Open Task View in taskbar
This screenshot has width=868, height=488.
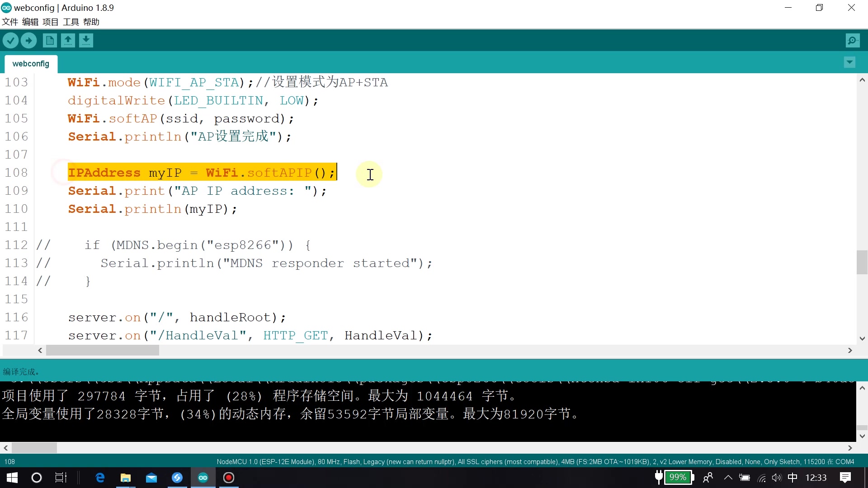[61, 478]
